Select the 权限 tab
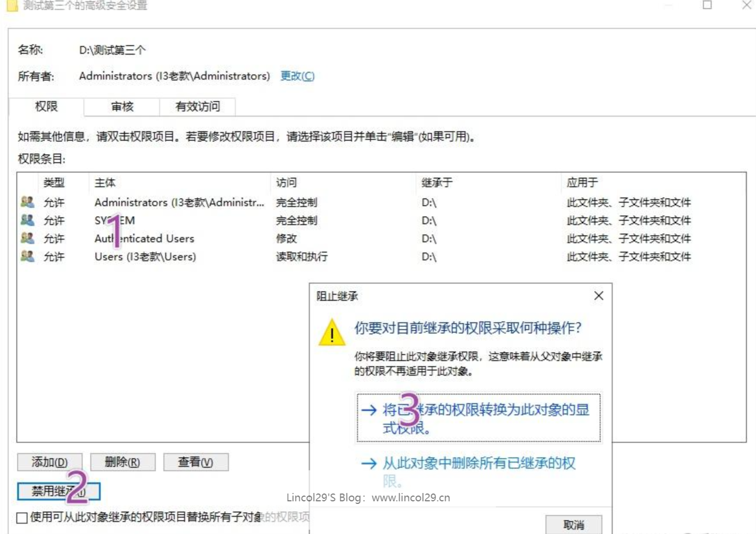756x534 pixels. point(46,107)
